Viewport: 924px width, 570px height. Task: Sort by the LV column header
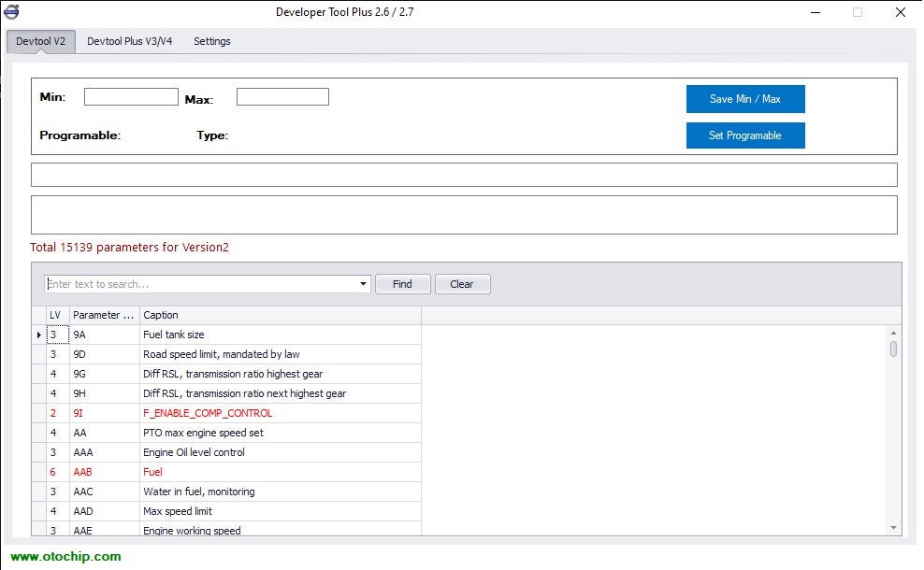coord(58,315)
